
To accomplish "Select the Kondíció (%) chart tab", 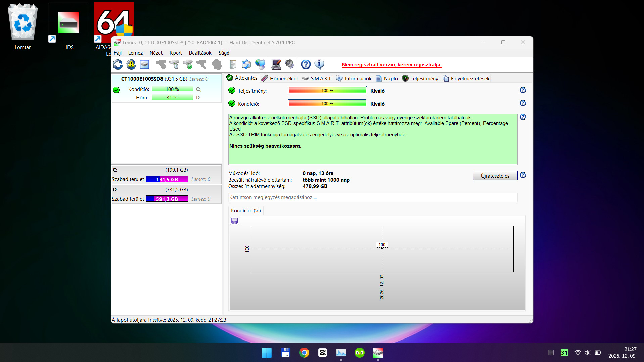I will (x=246, y=211).
